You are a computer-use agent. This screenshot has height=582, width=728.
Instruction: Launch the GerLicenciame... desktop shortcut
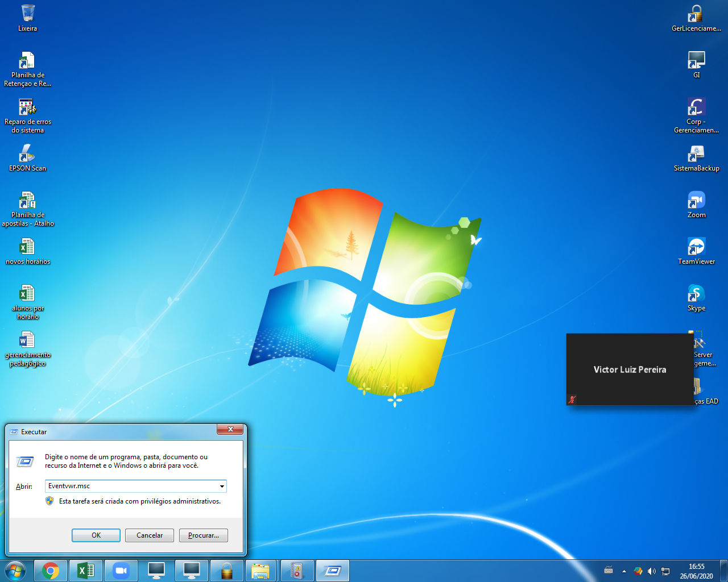(696, 18)
